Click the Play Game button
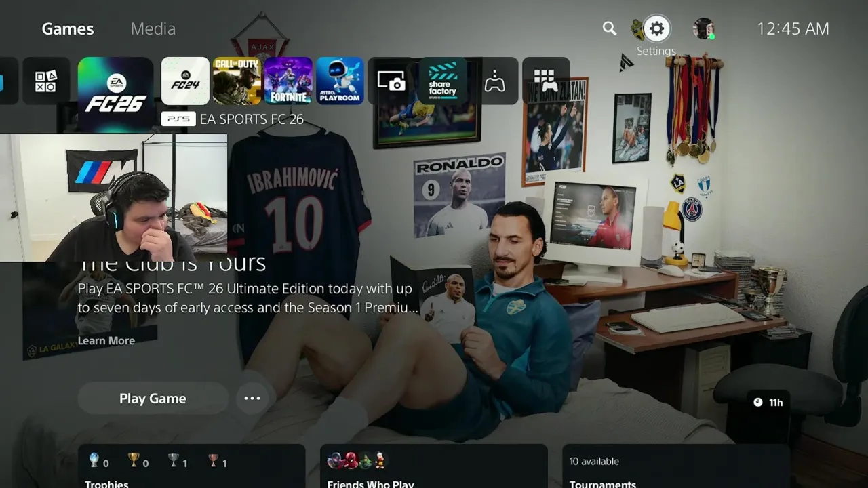The image size is (868, 488). click(x=153, y=399)
